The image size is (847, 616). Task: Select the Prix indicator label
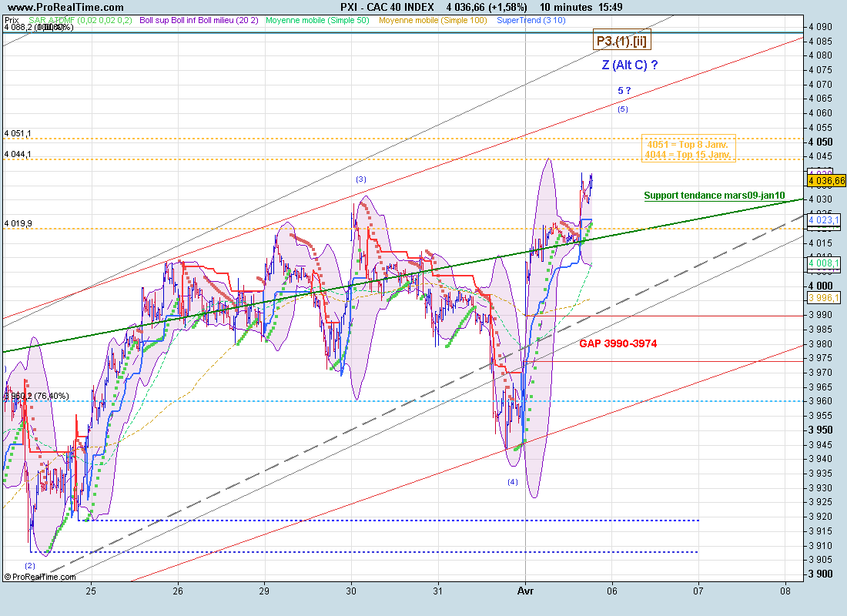[12, 20]
